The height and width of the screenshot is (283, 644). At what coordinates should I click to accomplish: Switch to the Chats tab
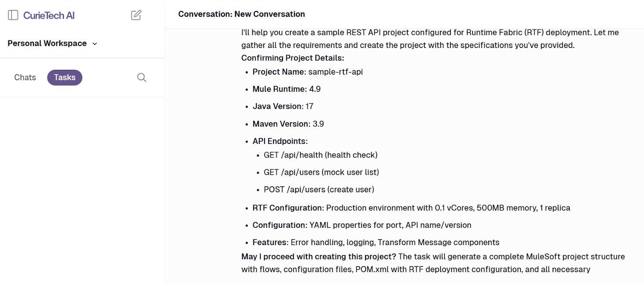coord(25,77)
